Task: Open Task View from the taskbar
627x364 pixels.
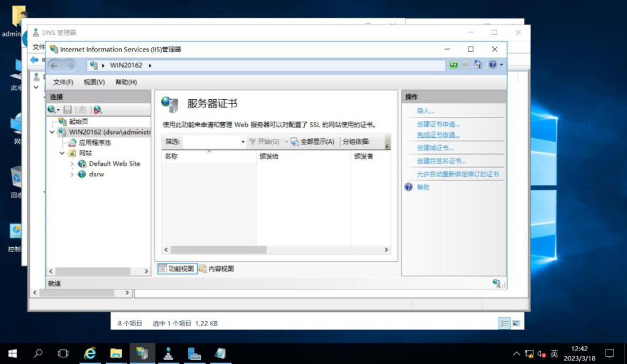Action: click(x=63, y=354)
